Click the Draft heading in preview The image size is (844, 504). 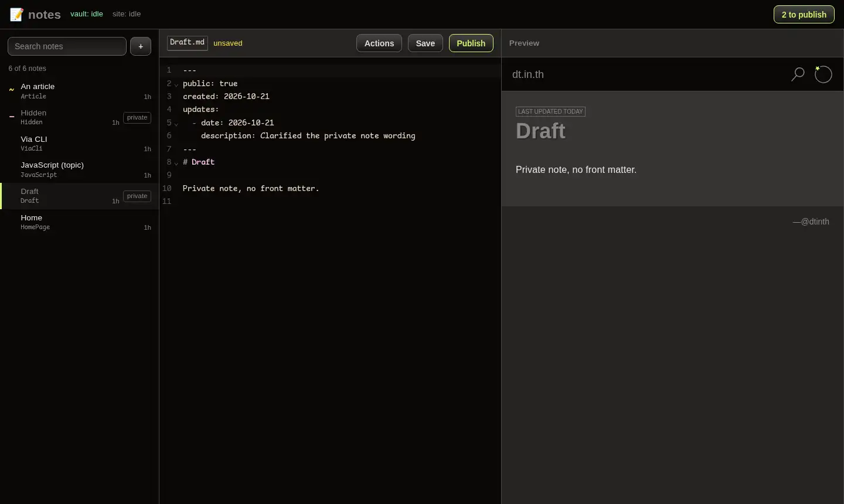(540, 131)
